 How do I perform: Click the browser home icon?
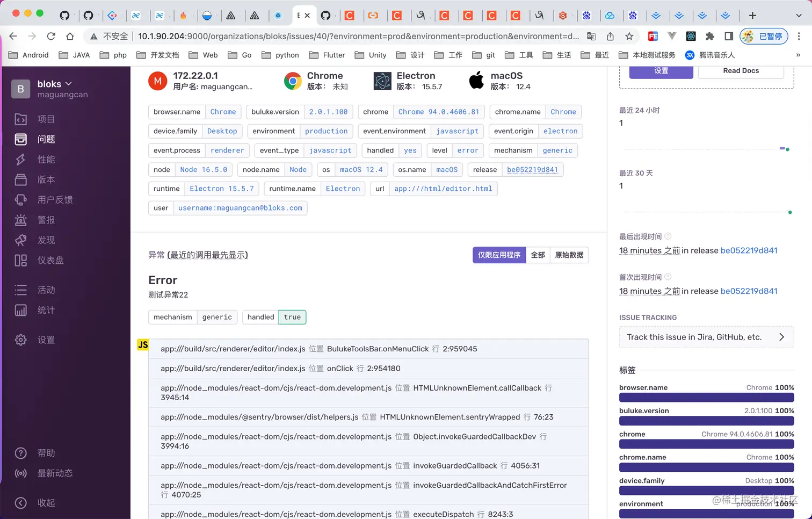(70, 36)
